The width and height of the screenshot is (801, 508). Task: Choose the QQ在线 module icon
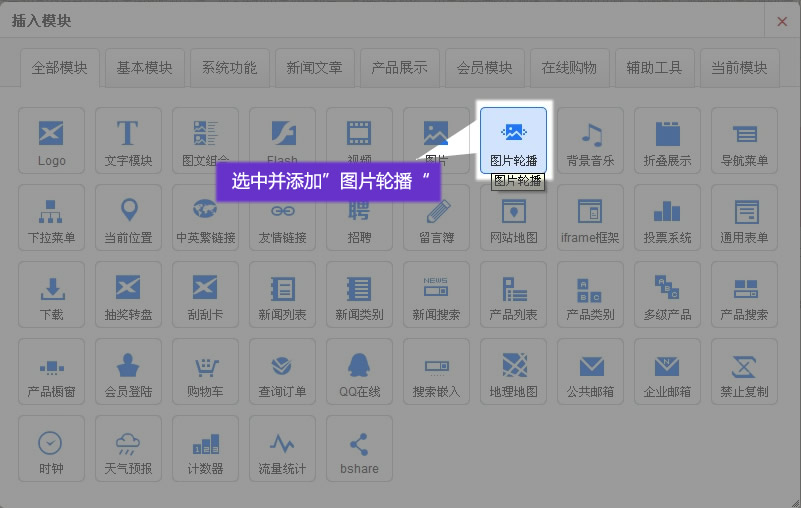tap(359, 372)
